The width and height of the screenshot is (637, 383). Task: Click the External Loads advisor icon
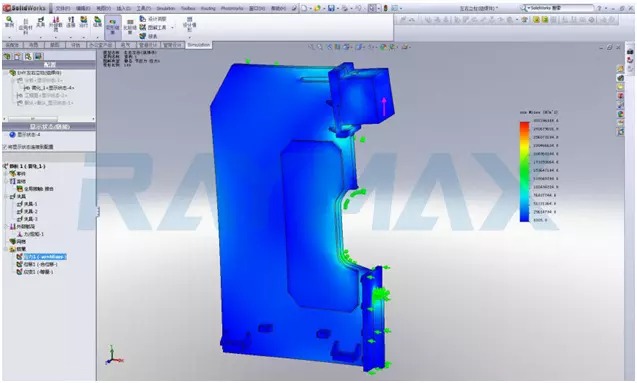tap(56, 24)
